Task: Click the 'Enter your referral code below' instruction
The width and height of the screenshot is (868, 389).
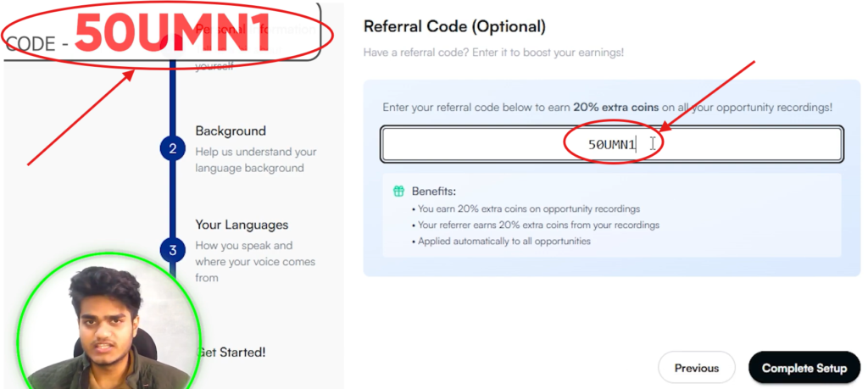Action: (607, 108)
